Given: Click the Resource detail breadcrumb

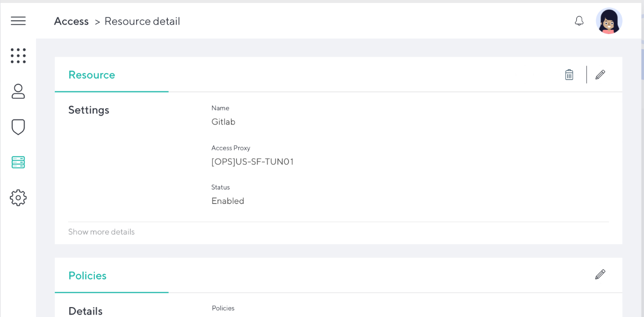Looking at the screenshot, I should [x=142, y=21].
